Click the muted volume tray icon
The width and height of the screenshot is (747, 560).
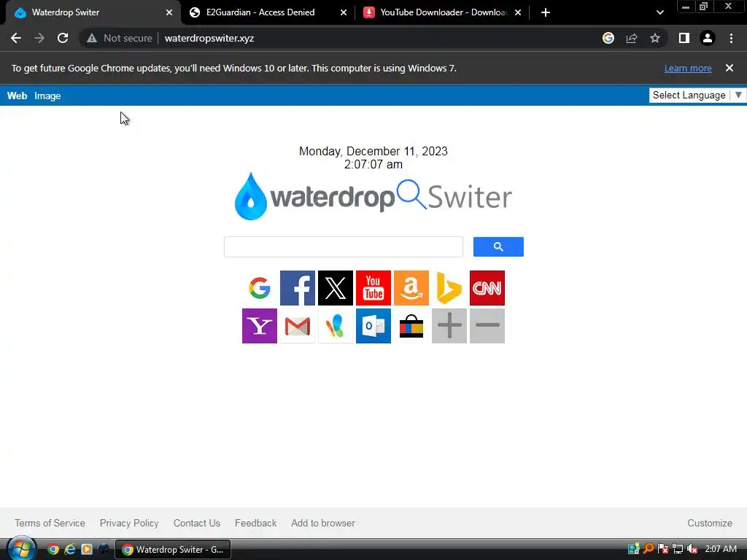click(692, 549)
